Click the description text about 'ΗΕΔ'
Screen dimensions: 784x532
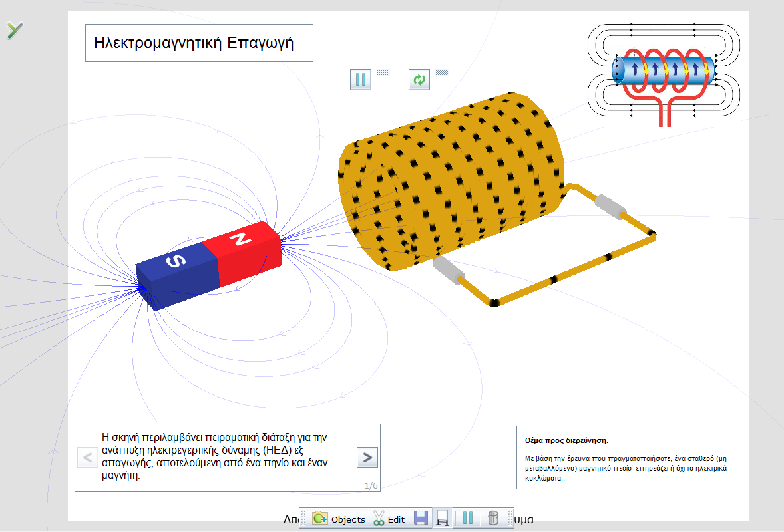tap(215, 456)
